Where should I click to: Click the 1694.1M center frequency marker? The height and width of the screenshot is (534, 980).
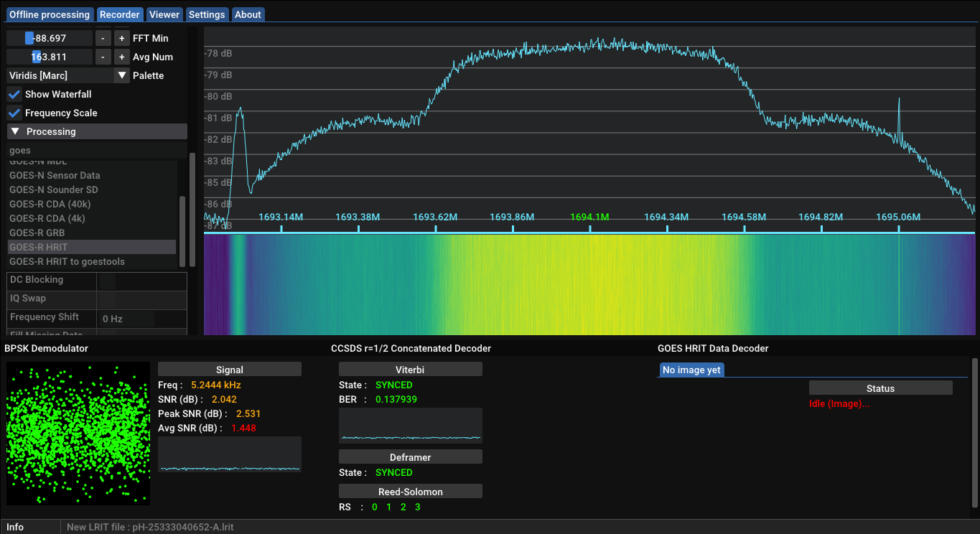[589, 217]
